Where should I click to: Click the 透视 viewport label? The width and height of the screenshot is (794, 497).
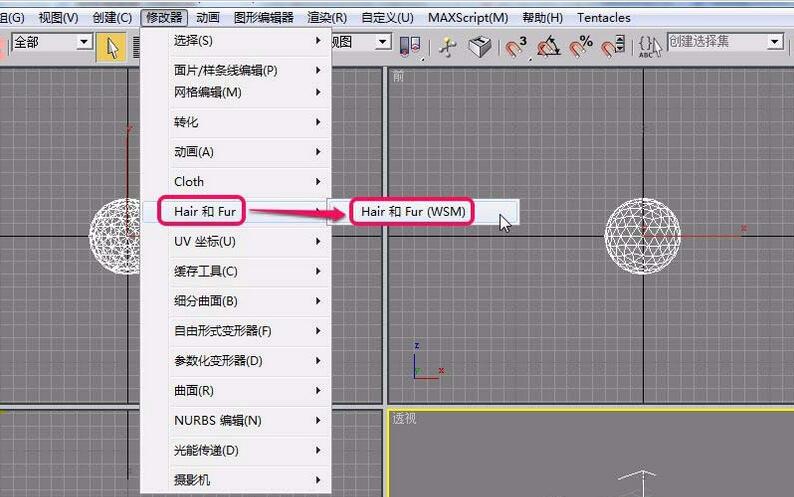(404, 418)
